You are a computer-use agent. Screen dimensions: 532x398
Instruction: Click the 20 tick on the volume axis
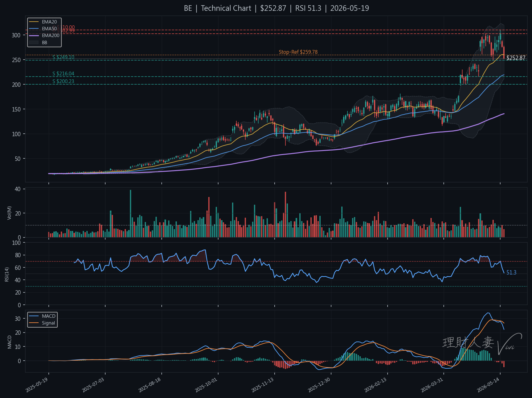(18, 213)
